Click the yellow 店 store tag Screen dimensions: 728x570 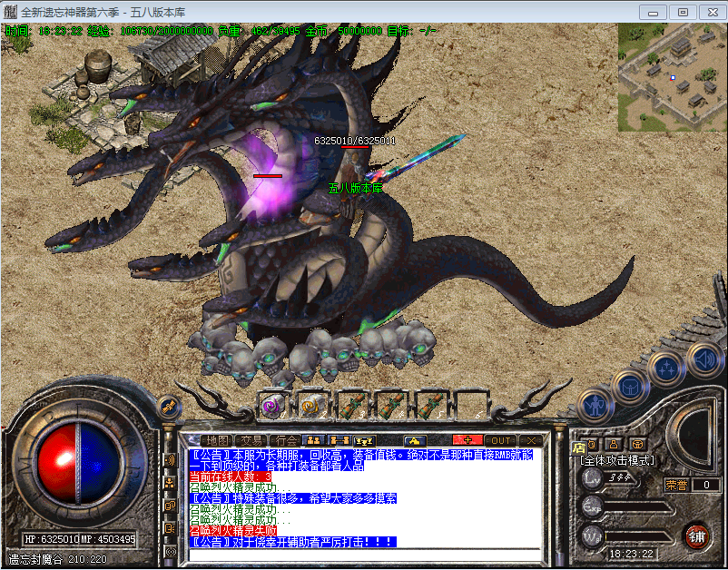[578, 447]
